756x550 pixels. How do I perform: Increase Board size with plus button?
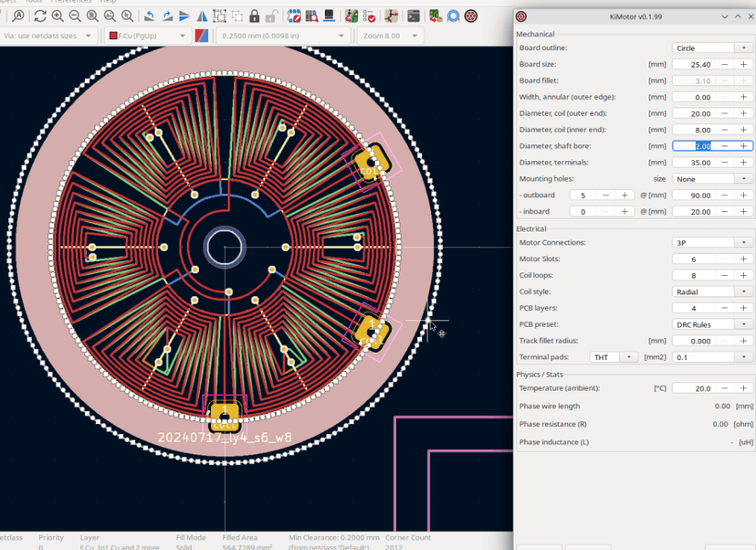[744, 64]
